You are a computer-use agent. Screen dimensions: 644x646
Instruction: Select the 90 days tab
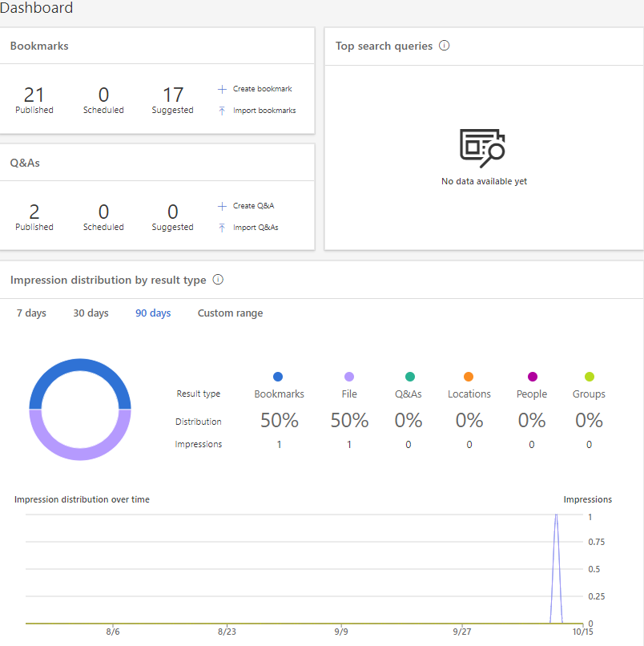pyautogui.click(x=153, y=313)
